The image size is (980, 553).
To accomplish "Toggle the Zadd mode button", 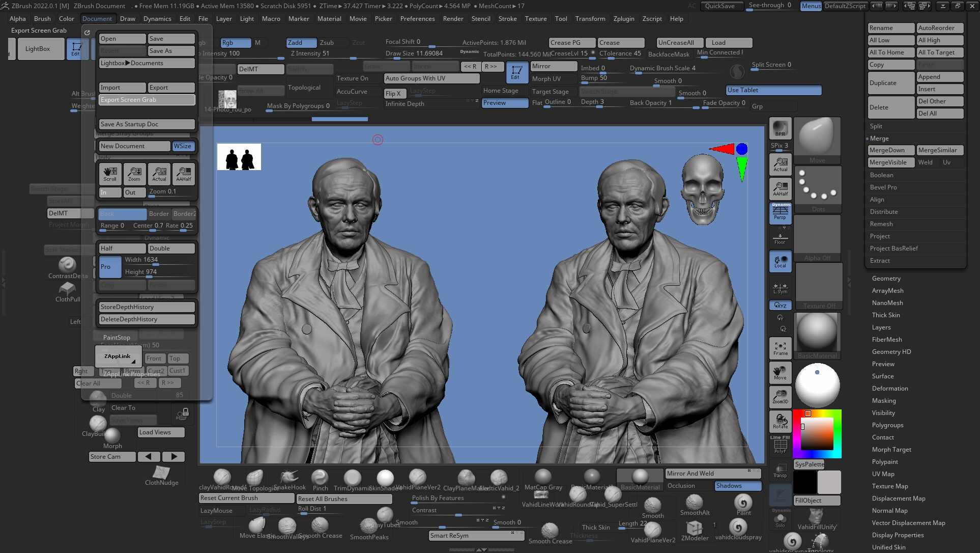I will (300, 43).
